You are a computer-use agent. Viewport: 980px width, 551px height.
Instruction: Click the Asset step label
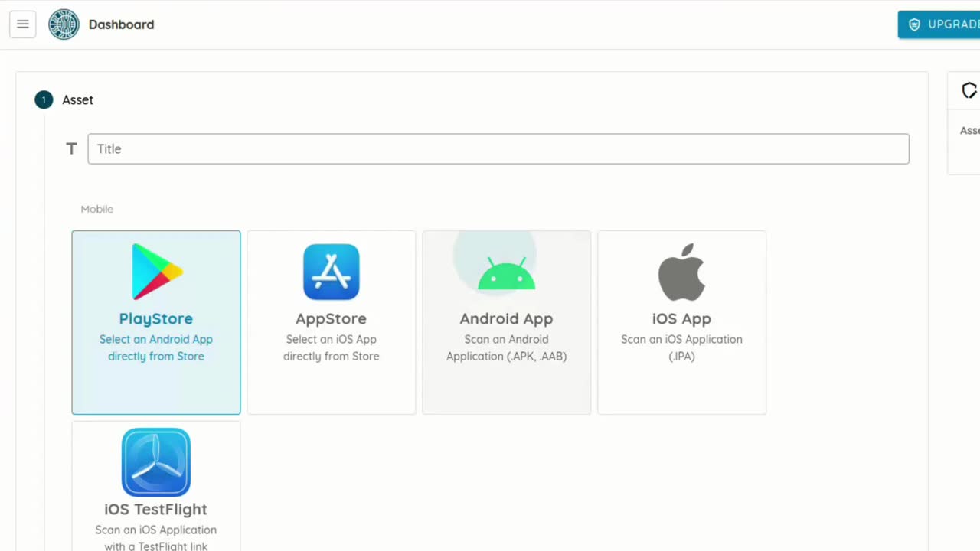tap(77, 99)
